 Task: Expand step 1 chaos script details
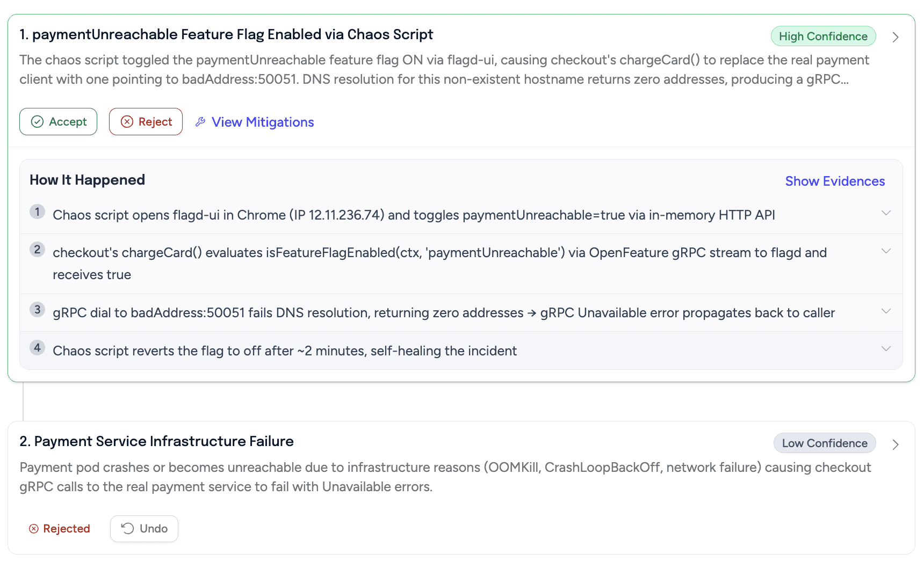(x=886, y=213)
